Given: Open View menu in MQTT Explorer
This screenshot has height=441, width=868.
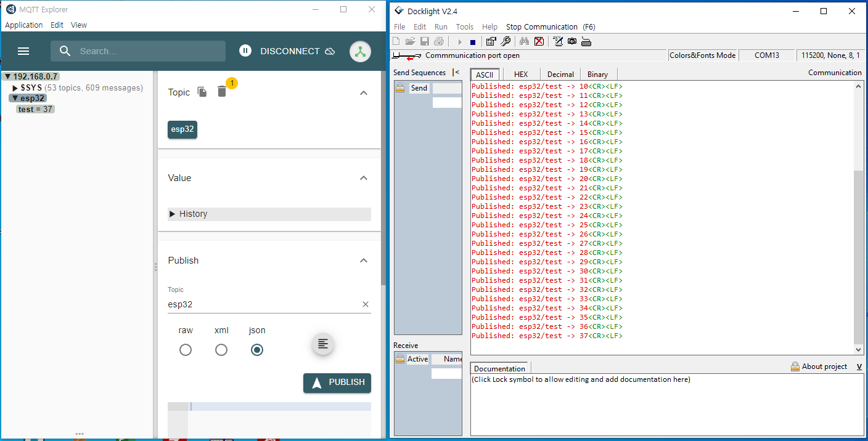Looking at the screenshot, I should [79, 25].
